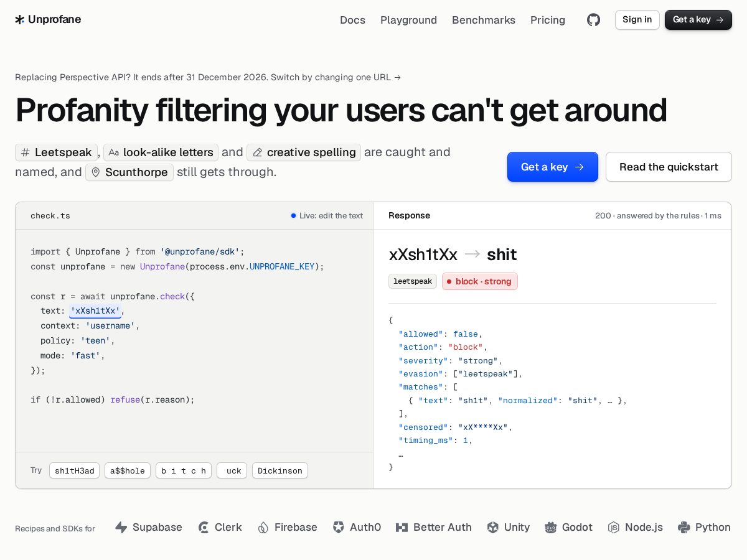Viewport: 747px width, 560px height.
Task: Try the a$$hole example chip
Action: click(x=128, y=470)
